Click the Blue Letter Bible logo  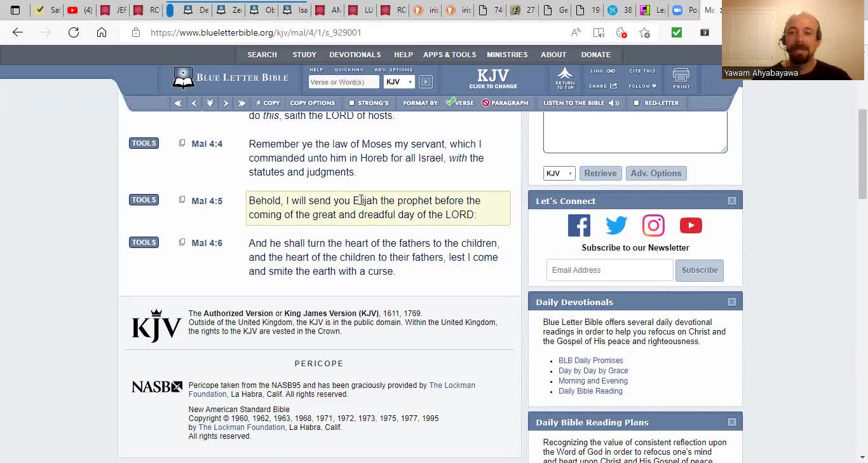(x=231, y=78)
